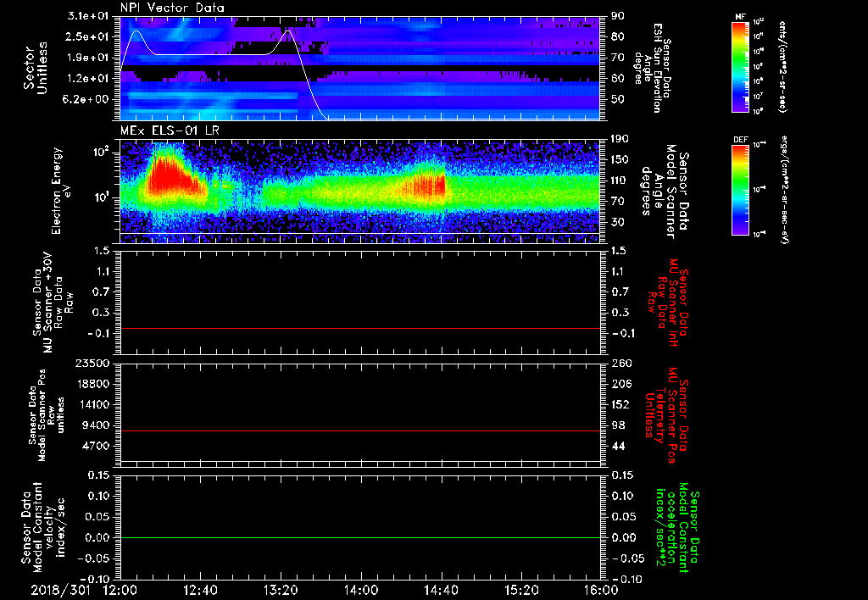Click the "260" telemetry tick value
868x600 pixels.
click(x=620, y=364)
